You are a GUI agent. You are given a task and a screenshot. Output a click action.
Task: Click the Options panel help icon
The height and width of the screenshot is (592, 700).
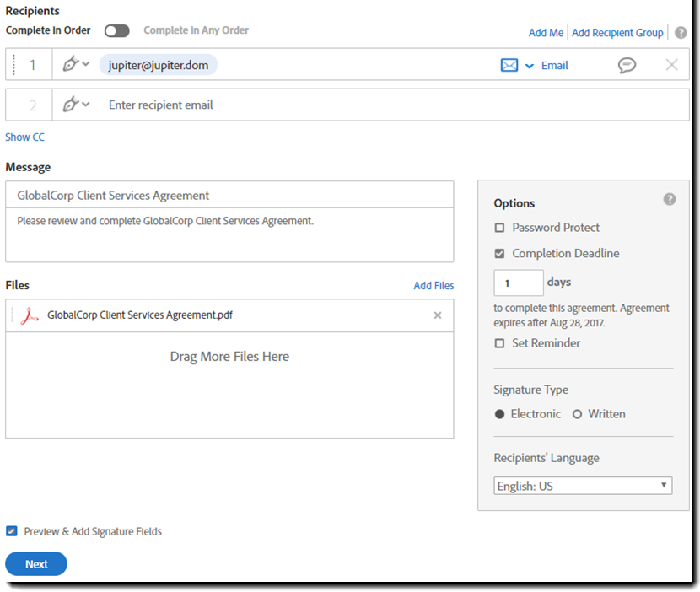pos(670,200)
